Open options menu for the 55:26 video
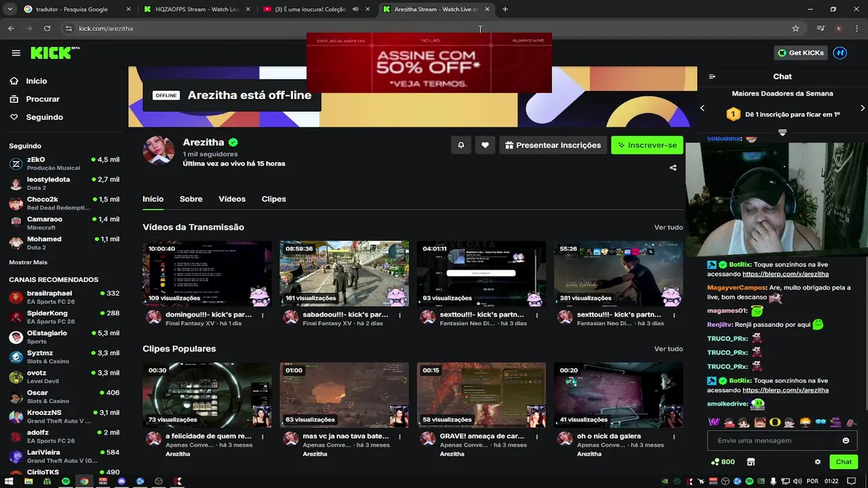 674,315
